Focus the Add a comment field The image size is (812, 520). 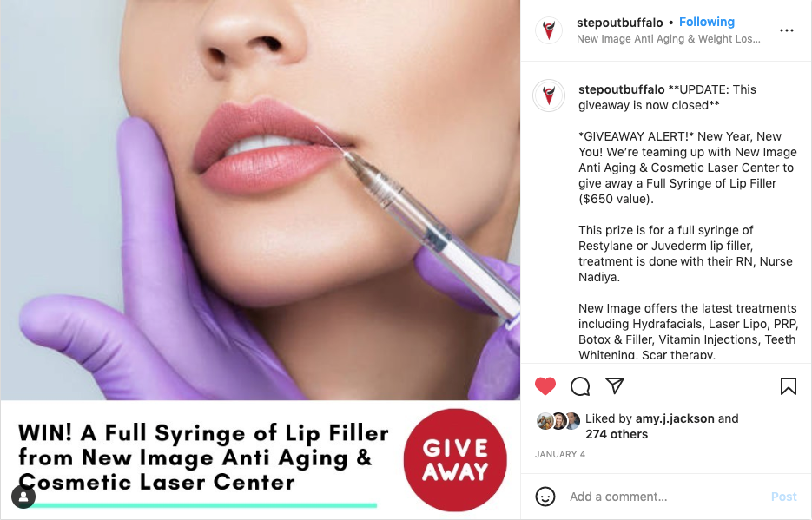665,497
